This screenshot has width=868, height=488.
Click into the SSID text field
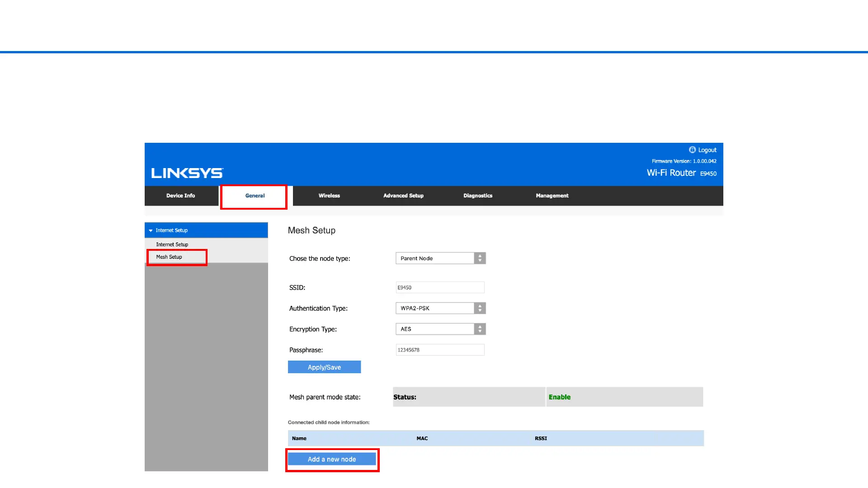click(x=439, y=287)
